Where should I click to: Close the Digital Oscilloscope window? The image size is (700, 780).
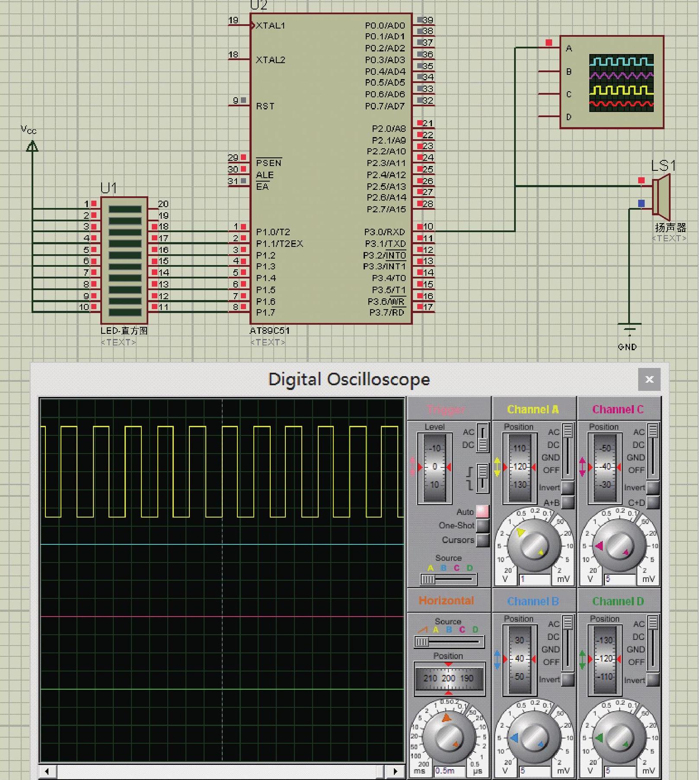[649, 379]
